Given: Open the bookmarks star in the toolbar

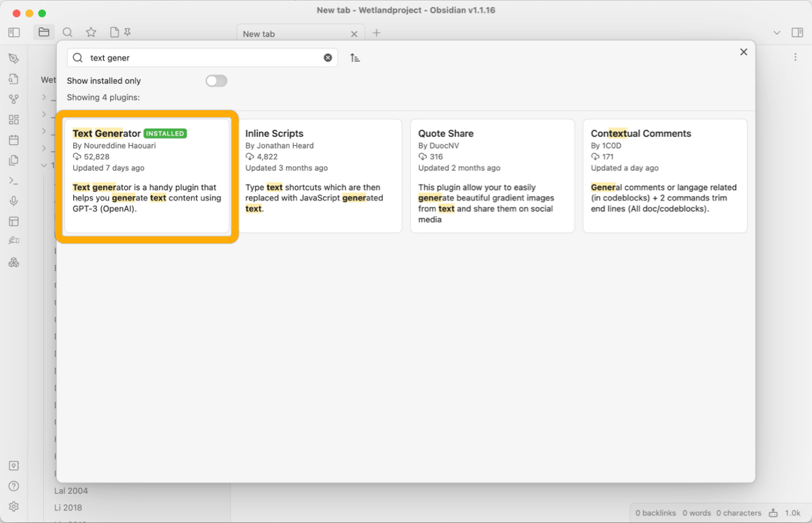Looking at the screenshot, I should click(91, 32).
